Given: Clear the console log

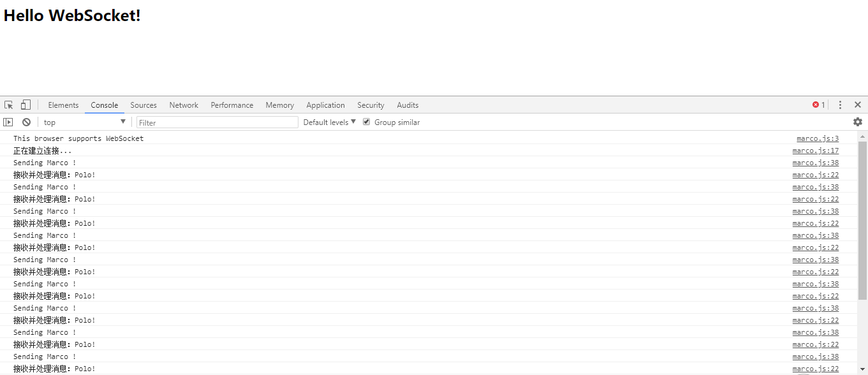Looking at the screenshot, I should 26,122.
